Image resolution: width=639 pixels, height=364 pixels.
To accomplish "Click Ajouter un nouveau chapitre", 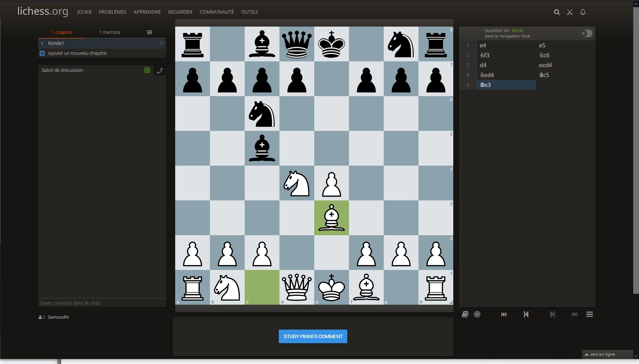I will 77,53.
